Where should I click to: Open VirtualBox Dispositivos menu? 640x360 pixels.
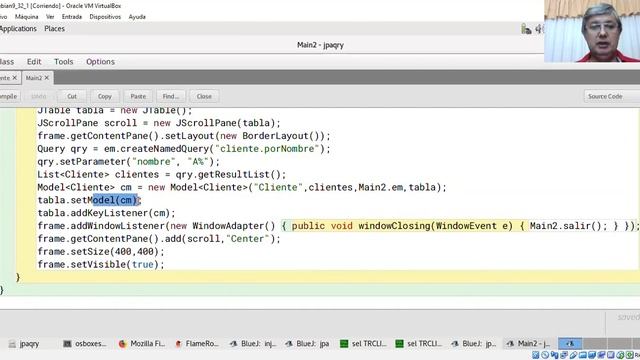105,17
